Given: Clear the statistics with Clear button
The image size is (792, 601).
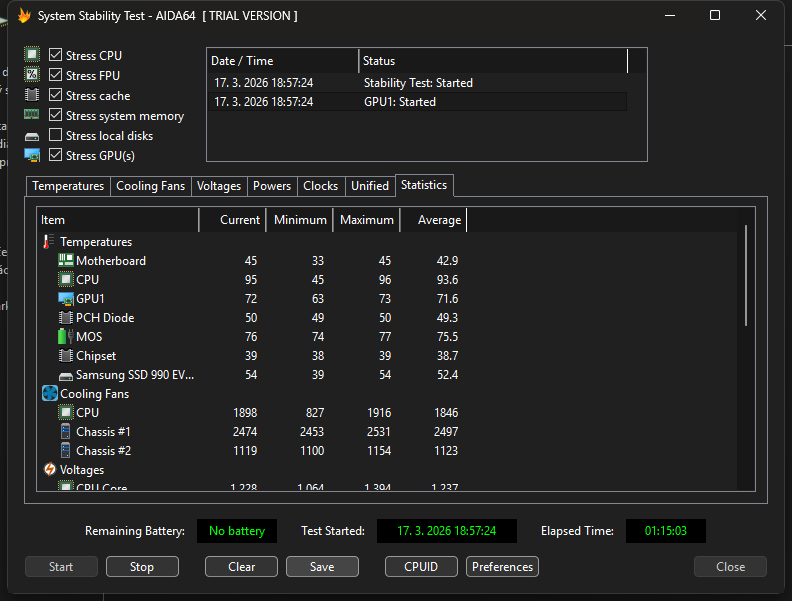Looking at the screenshot, I should 241,567.
